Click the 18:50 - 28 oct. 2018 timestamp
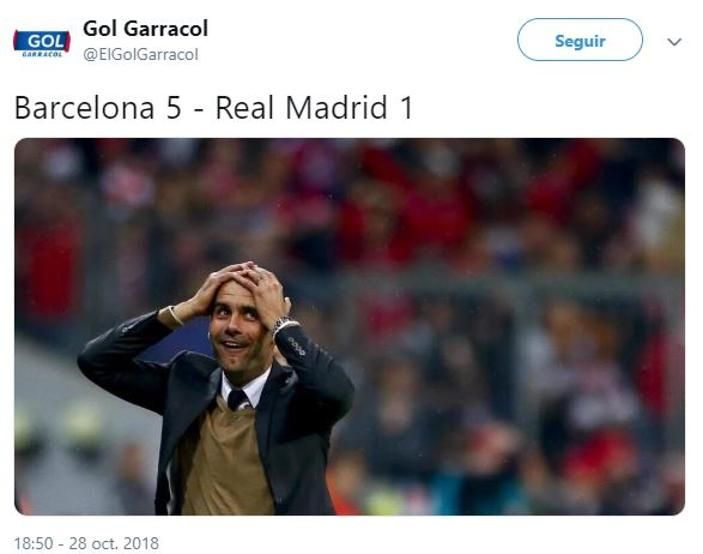Image resolution: width=703 pixels, height=554 pixels. (87, 543)
